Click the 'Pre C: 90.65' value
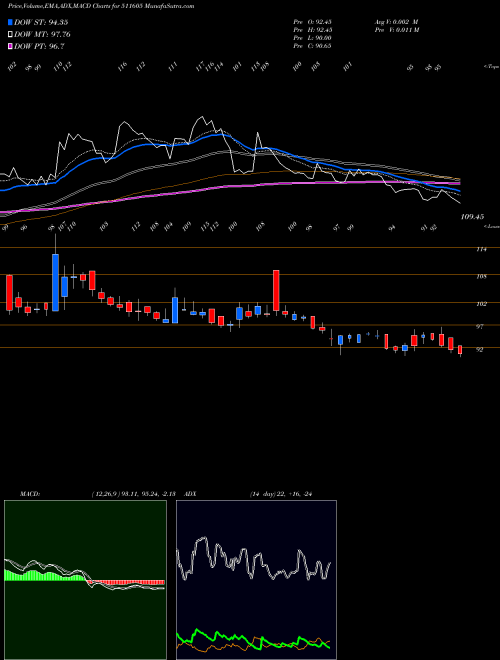 tap(312, 46)
